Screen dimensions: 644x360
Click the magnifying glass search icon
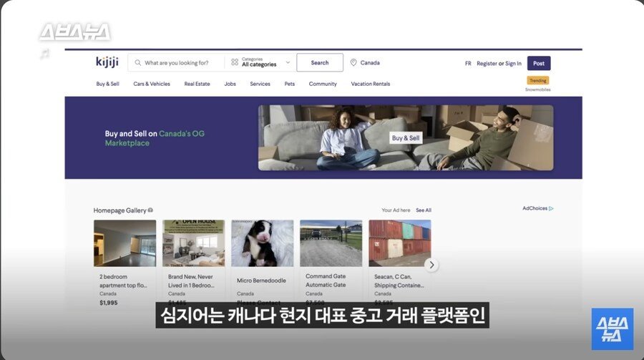point(138,63)
